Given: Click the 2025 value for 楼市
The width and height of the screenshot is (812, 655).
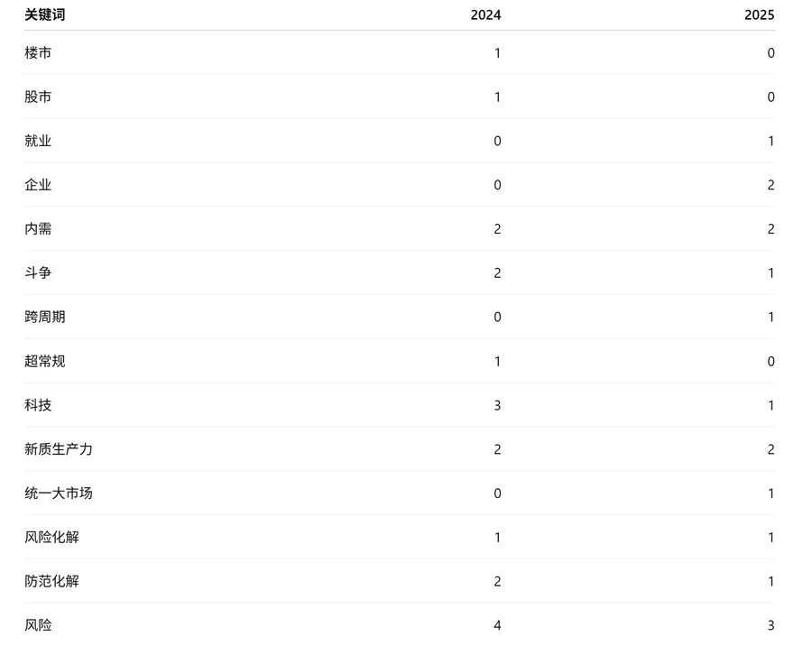Looking at the screenshot, I should pos(770,53).
